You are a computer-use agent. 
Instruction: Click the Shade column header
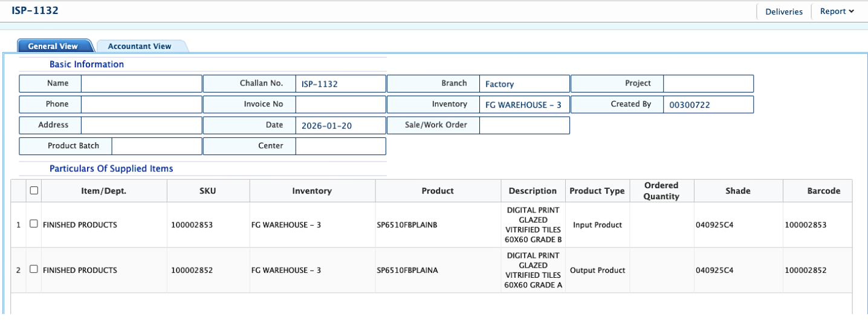coord(737,191)
